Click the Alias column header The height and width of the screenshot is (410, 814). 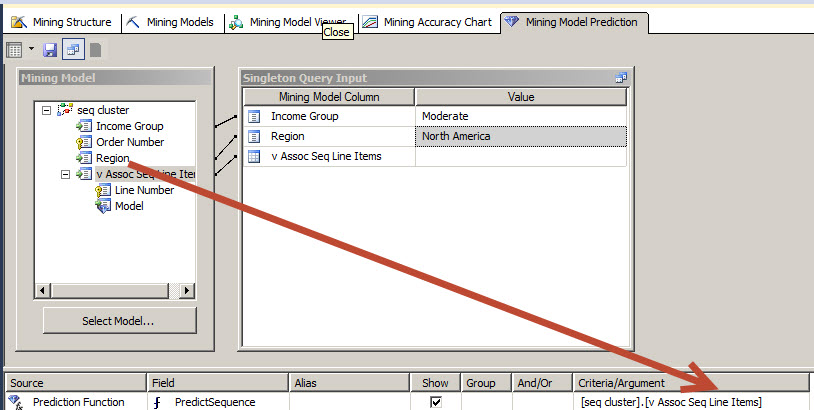click(x=349, y=383)
